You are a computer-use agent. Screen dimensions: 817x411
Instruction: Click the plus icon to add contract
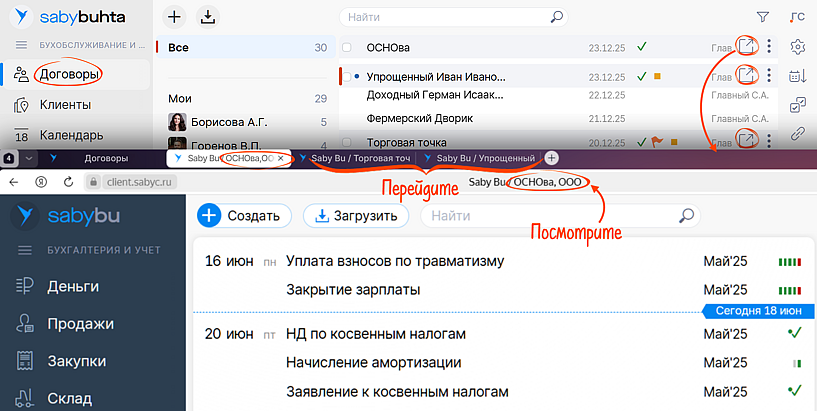(x=174, y=17)
